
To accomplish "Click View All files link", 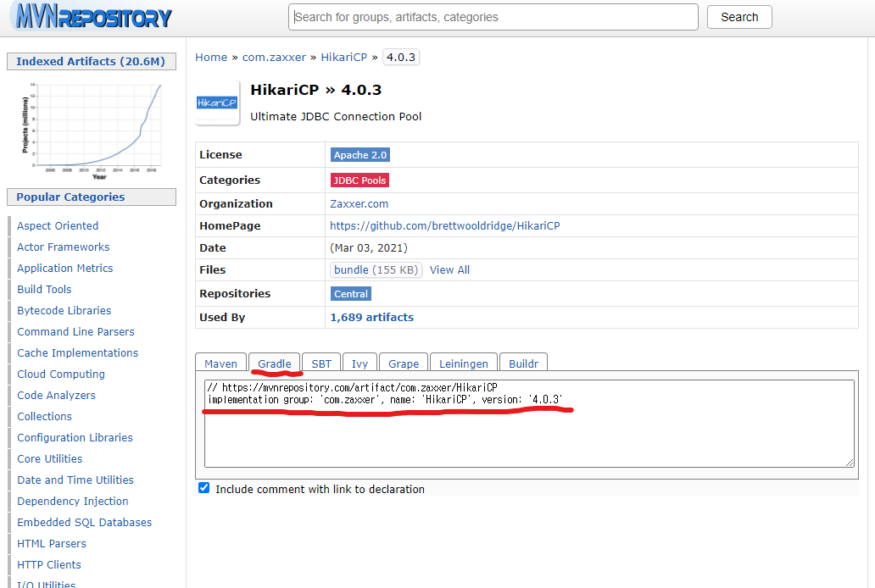I will [449, 269].
